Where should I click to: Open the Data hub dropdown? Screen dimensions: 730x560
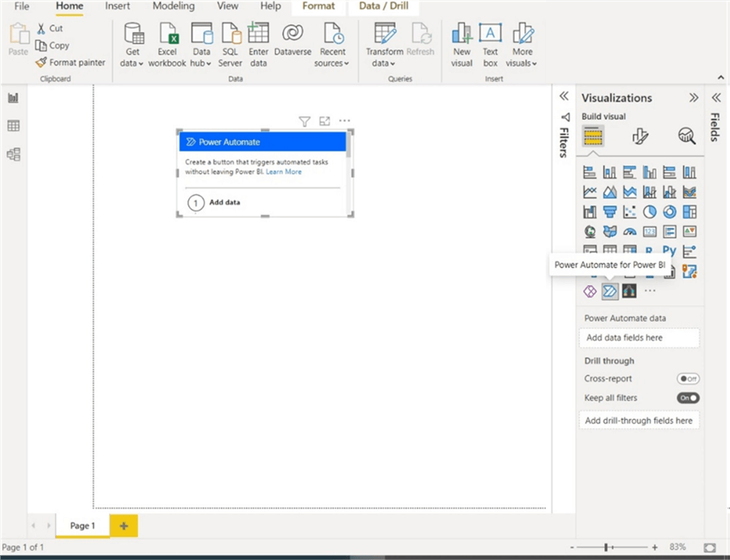point(201,45)
